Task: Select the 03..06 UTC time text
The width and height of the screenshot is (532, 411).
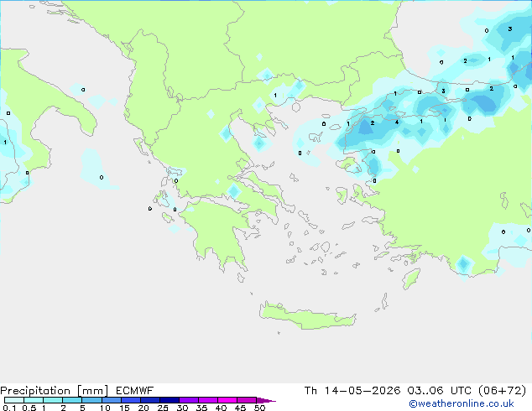Action: 440,391
